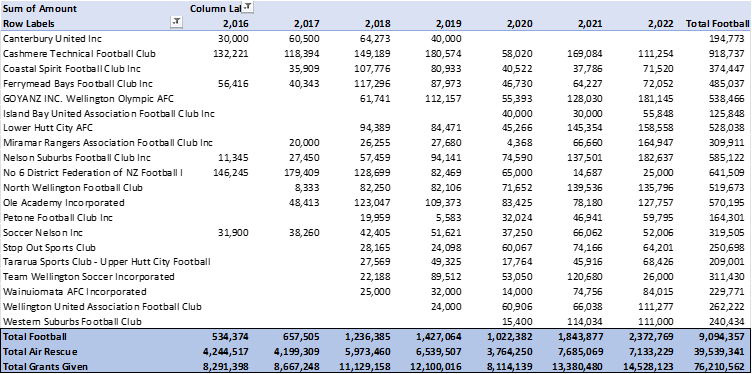Click the Lower Hutt City AFC label
The image size is (752, 374).
click(x=48, y=128)
